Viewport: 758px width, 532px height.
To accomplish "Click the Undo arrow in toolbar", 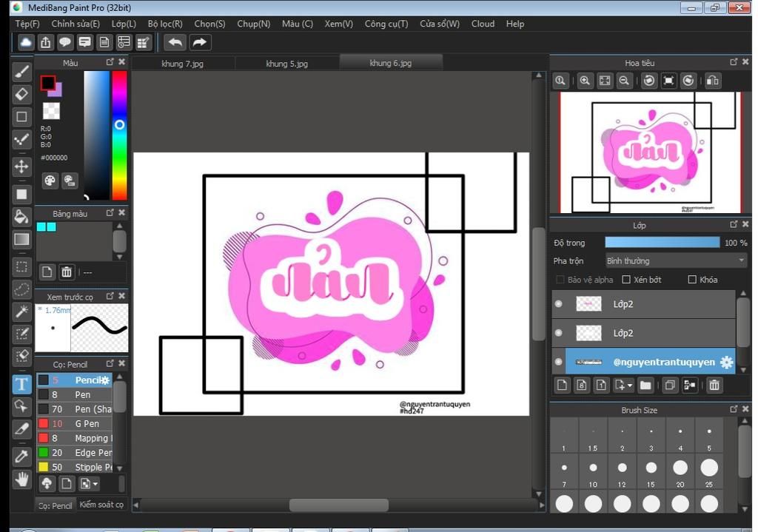I will [x=175, y=42].
